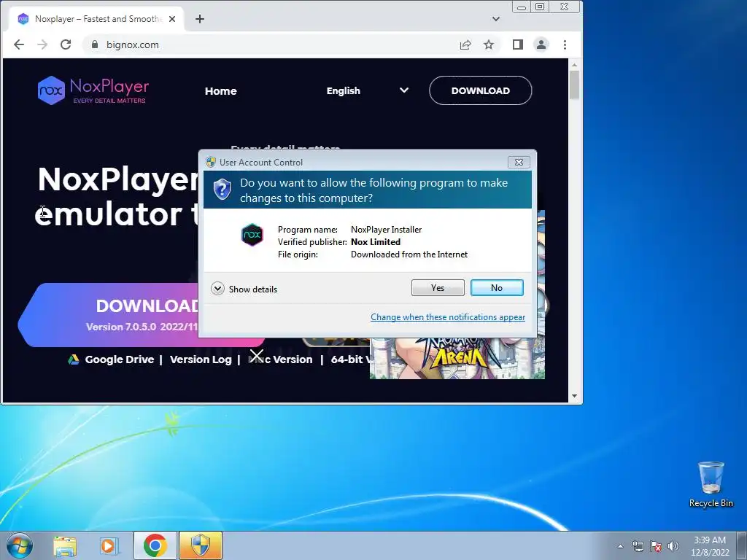Click the page scrollbar down arrow
The width and height of the screenshot is (747, 560).
click(x=575, y=396)
